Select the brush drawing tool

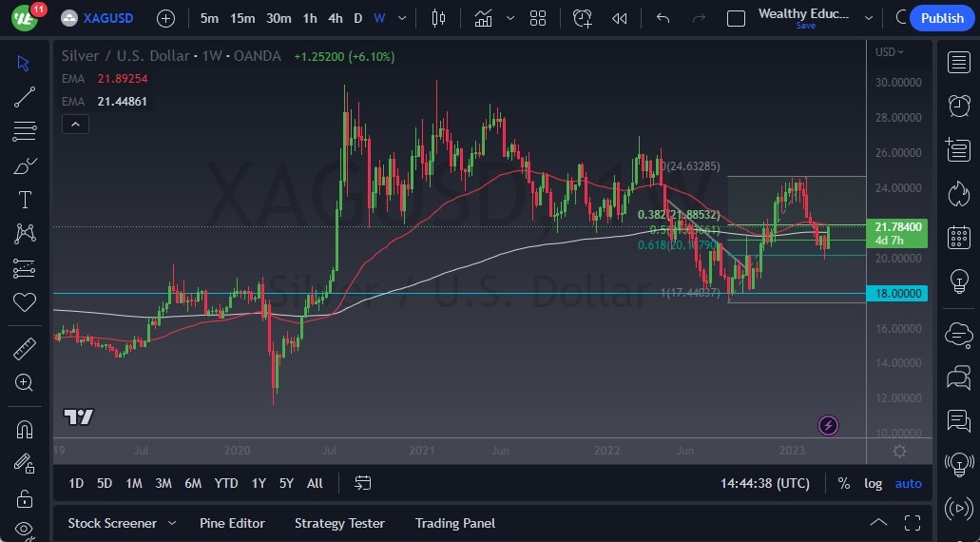point(25,166)
